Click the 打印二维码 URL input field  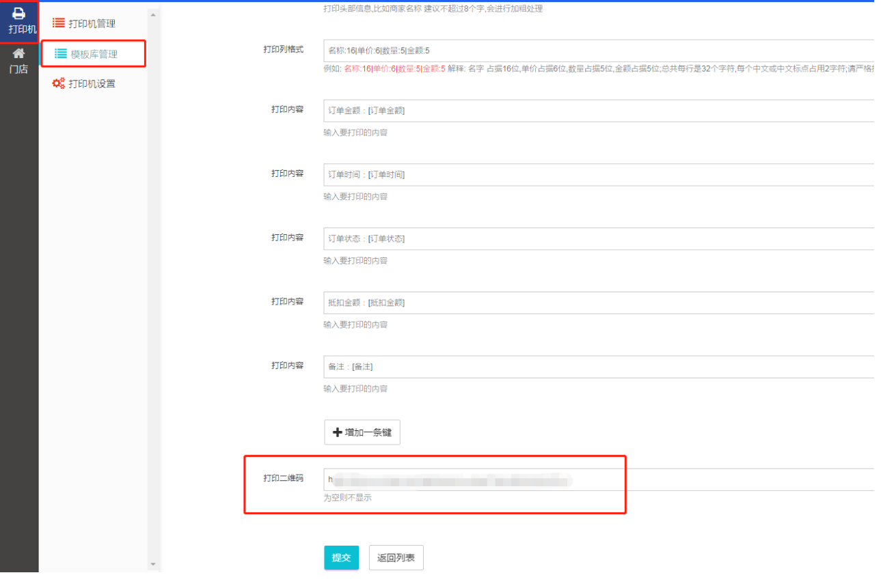[x=599, y=479]
